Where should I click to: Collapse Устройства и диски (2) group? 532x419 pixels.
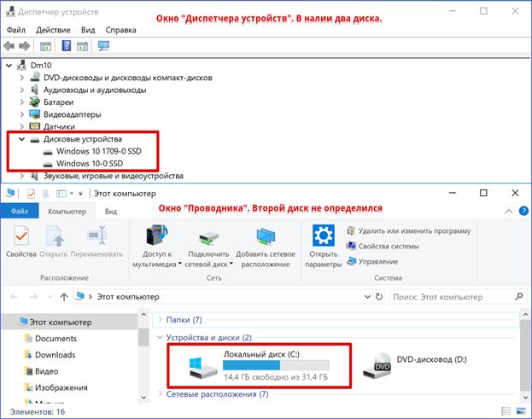pos(160,337)
